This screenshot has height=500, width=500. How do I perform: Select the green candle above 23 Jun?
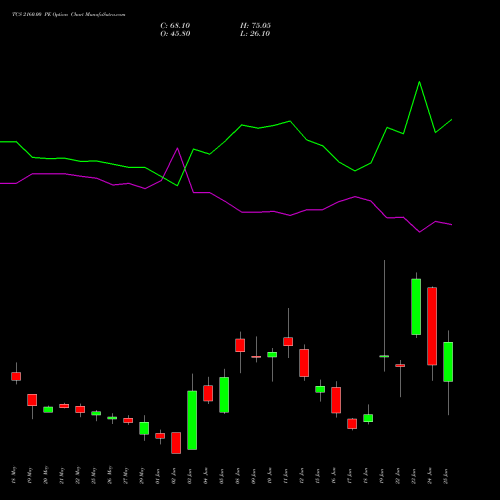[x=416, y=307]
